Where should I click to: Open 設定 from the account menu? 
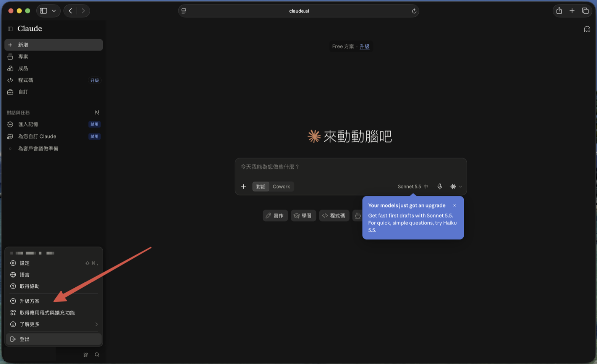54,263
